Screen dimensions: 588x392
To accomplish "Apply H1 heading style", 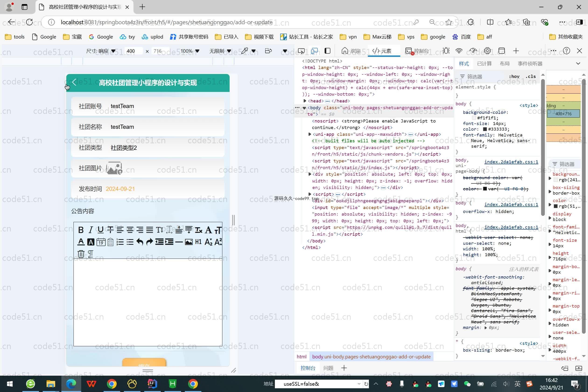I will click(199, 242).
